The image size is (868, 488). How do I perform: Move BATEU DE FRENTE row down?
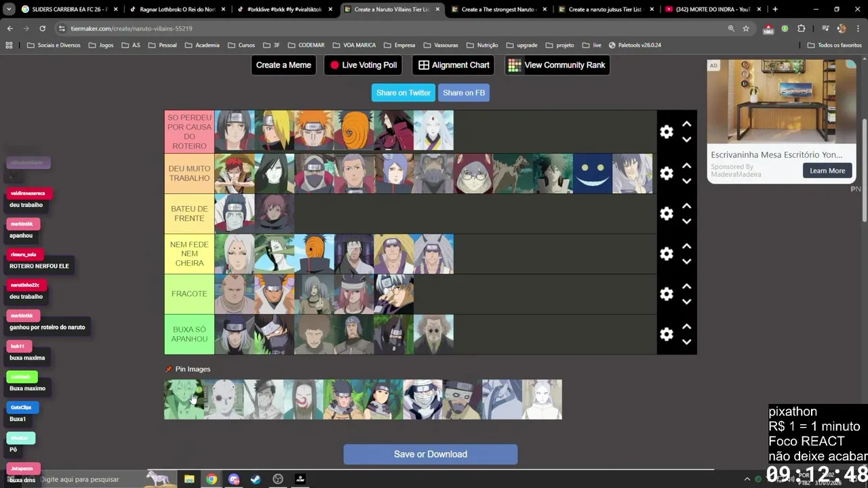point(686,221)
